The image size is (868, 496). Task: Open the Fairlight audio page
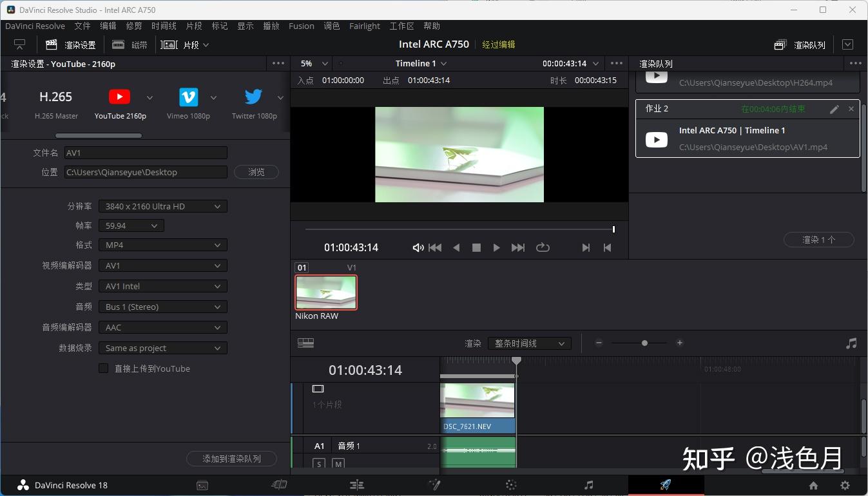[x=588, y=485]
